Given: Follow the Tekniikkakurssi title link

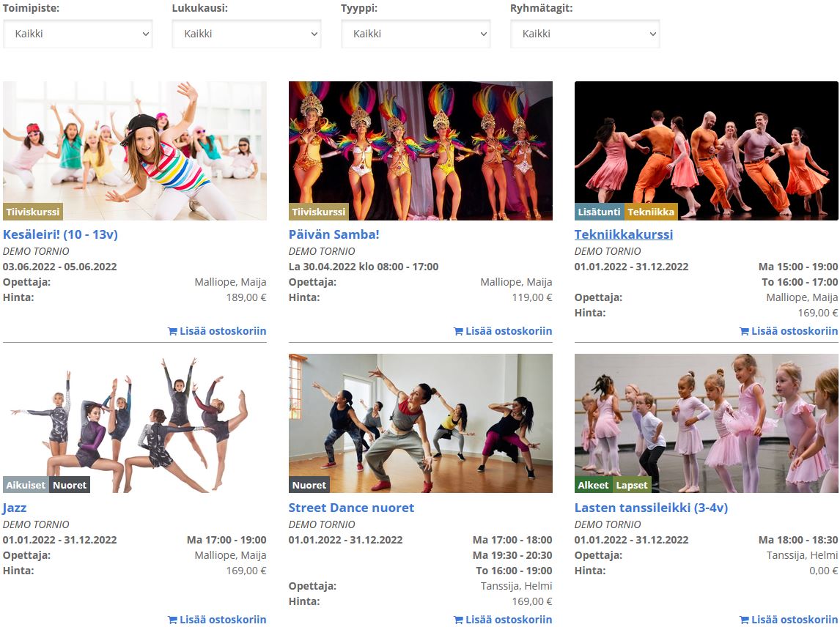Looking at the screenshot, I should click(x=623, y=234).
